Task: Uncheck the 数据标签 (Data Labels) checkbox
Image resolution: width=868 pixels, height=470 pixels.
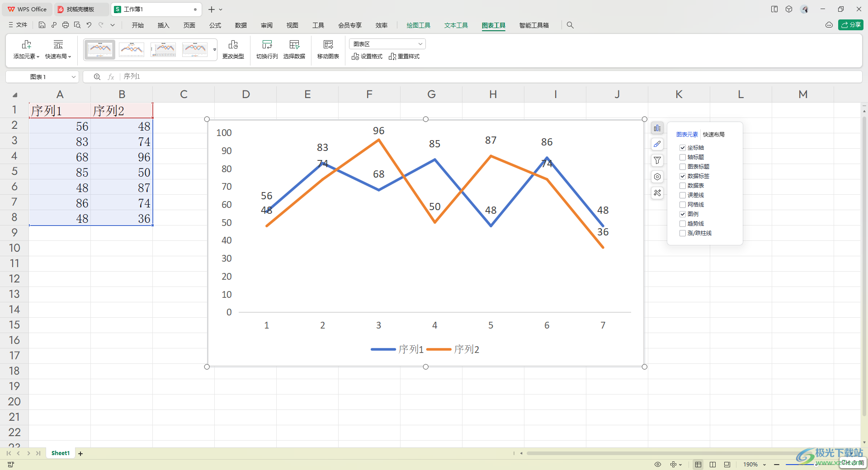Action: point(683,176)
